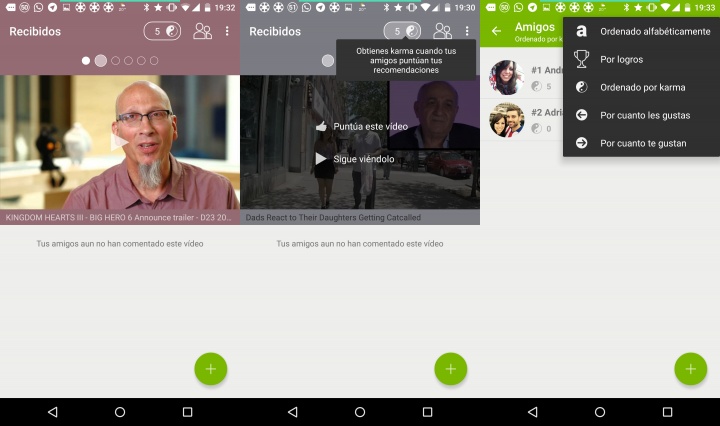Select sixth page dot in first screen
Viewport: 720px width, 426px height.
(x=154, y=61)
